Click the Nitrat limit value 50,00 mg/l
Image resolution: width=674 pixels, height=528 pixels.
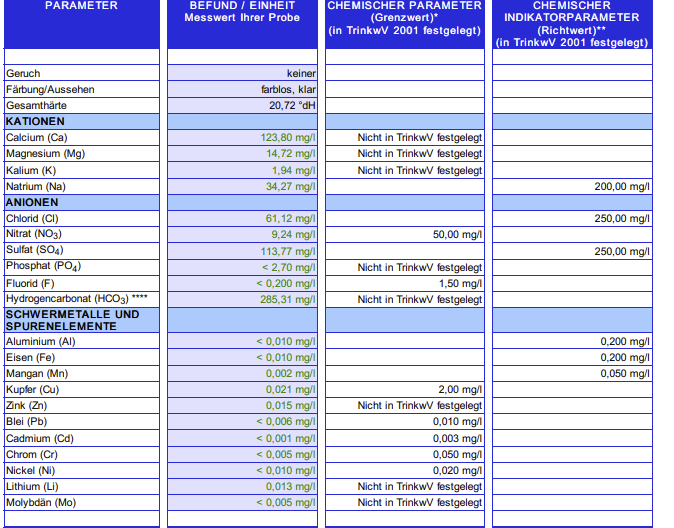click(456, 234)
